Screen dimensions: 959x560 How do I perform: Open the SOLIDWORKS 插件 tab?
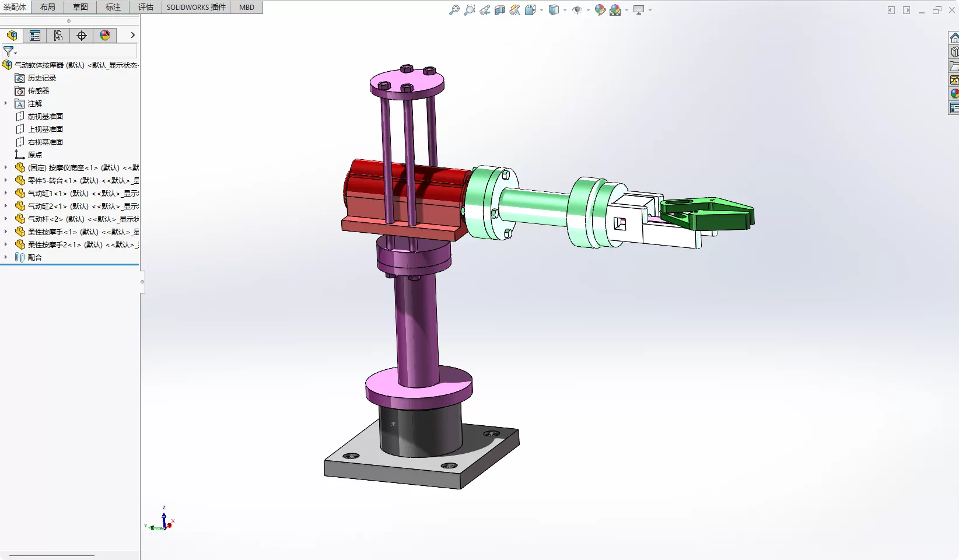[196, 7]
